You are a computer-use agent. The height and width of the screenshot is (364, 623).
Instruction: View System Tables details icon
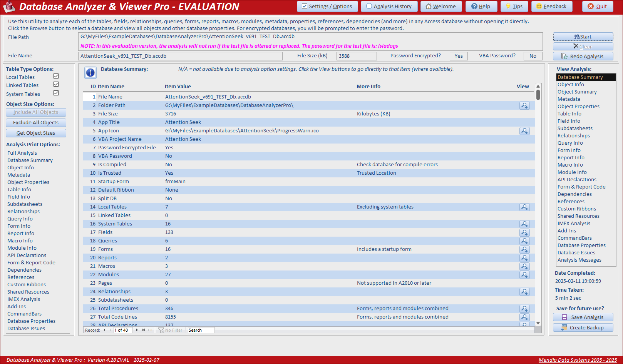(x=524, y=224)
